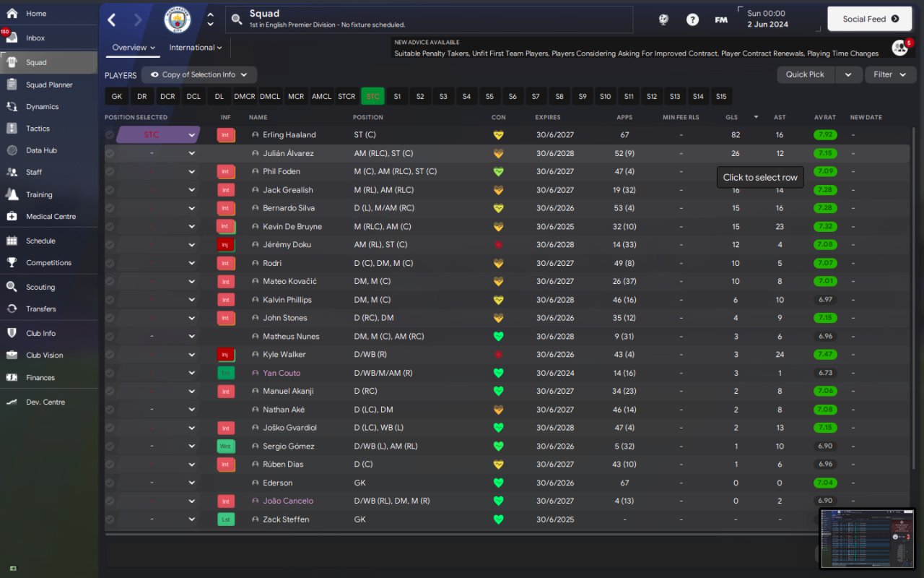Go to the Dynamics section
Viewport: 924px width, 578px height.
tap(48, 106)
